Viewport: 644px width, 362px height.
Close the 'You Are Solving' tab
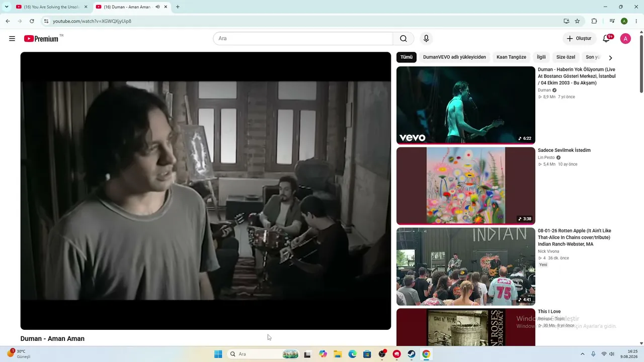pos(86,7)
